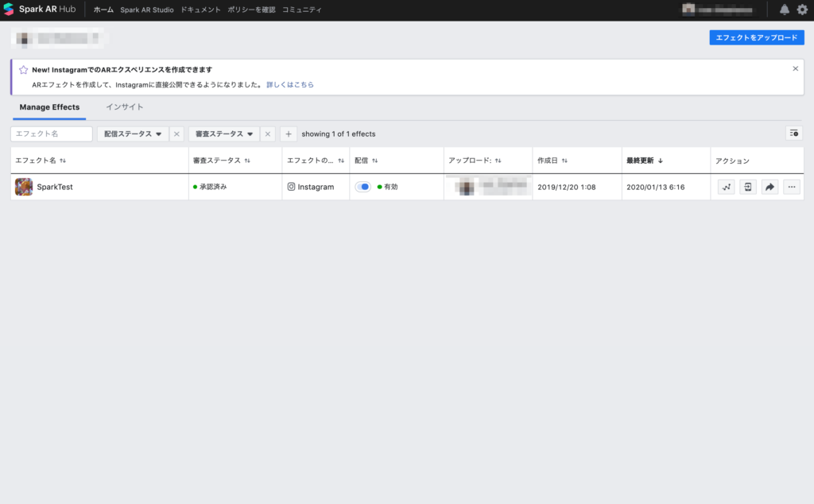
Task: Open table column settings icon
Action: pyautogui.click(x=794, y=134)
